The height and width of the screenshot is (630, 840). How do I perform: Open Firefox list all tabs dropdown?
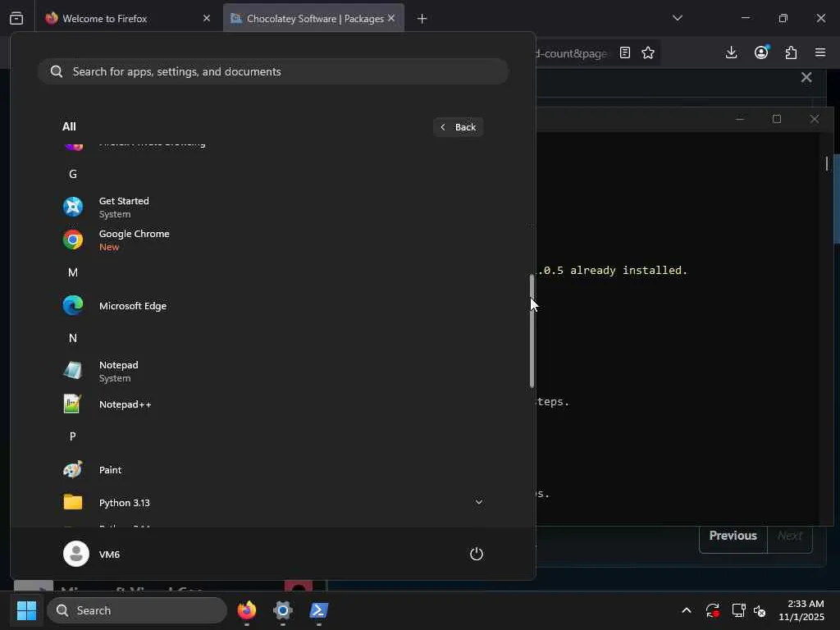pyautogui.click(x=678, y=18)
